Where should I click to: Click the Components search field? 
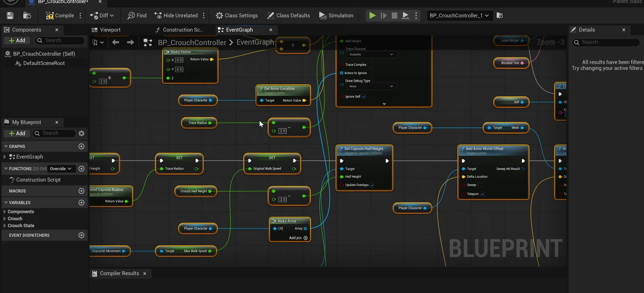(60, 41)
